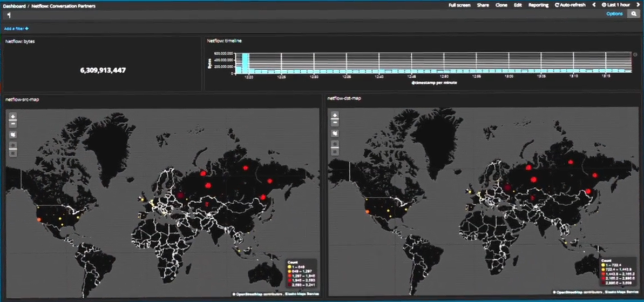
Task: Click the magnifier search button
Action: [x=634, y=14]
